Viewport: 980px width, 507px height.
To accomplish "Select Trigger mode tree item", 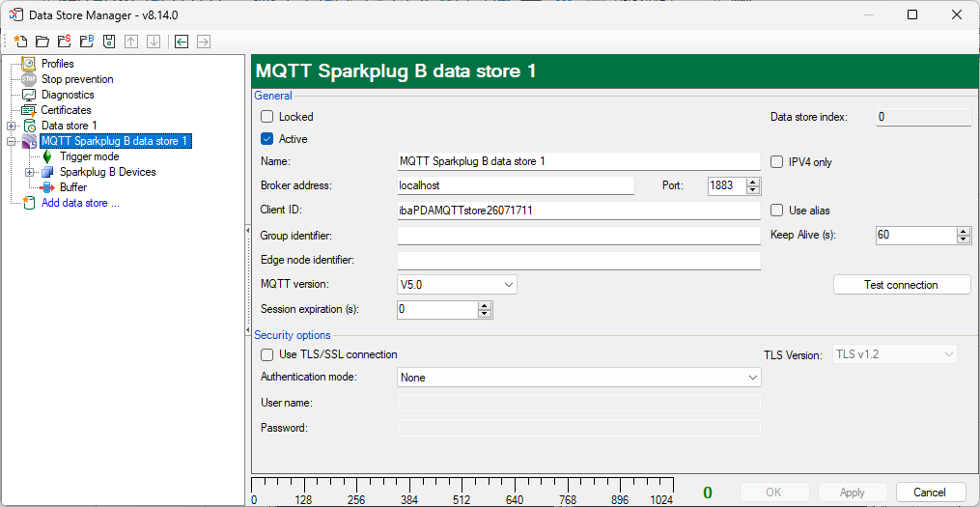I will point(90,156).
